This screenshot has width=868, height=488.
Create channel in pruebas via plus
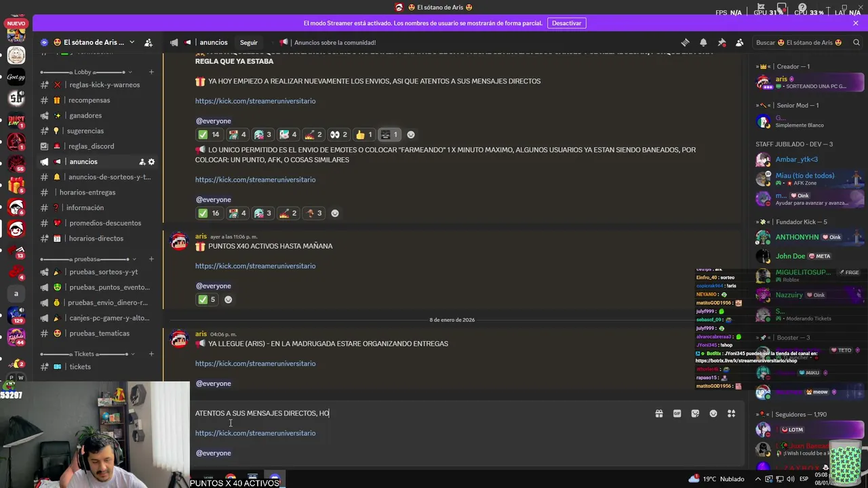click(151, 259)
